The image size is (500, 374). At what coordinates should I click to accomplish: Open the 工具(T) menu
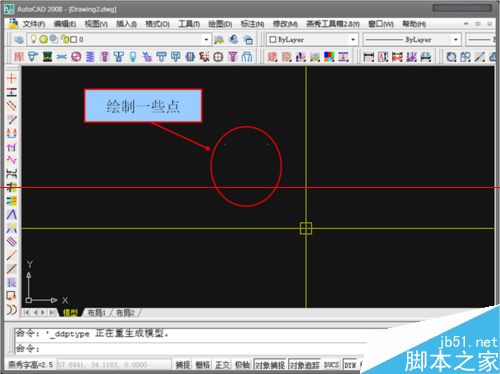tap(189, 24)
